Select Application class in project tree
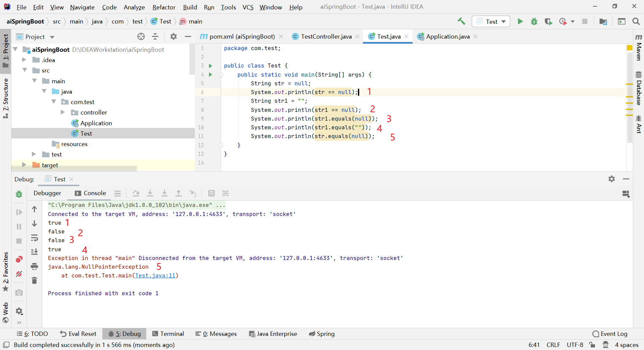 click(96, 123)
